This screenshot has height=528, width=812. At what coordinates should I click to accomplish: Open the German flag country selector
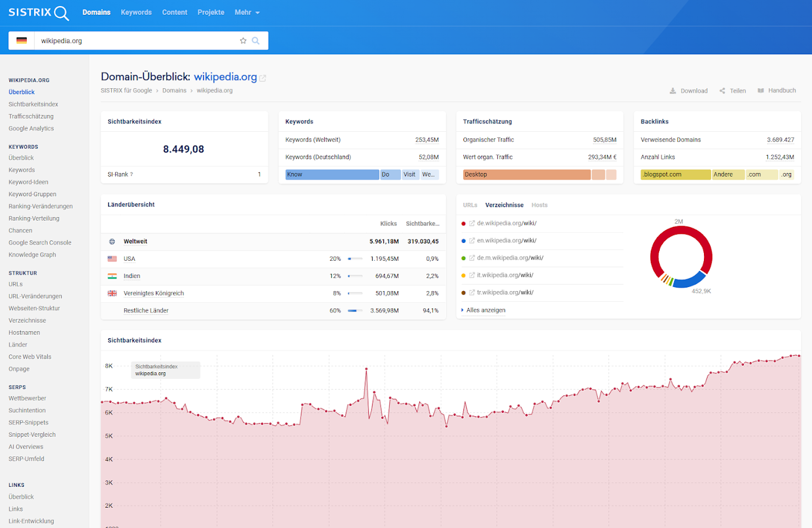click(x=21, y=41)
